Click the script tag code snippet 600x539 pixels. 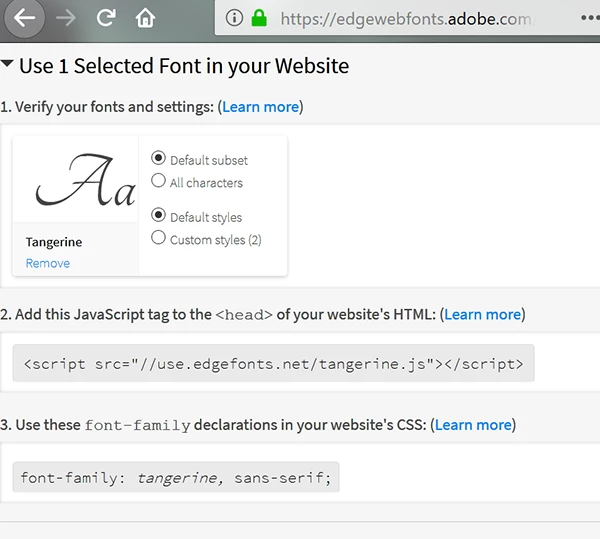coord(273,364)
